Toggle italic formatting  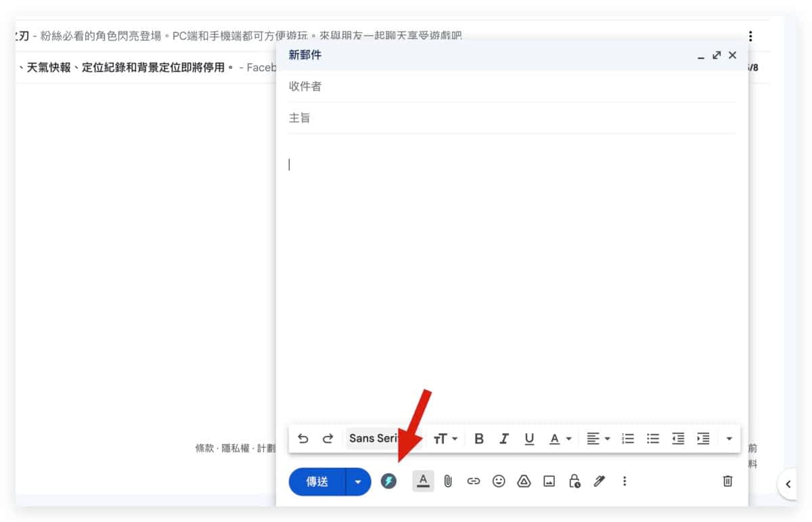point(504,439)
